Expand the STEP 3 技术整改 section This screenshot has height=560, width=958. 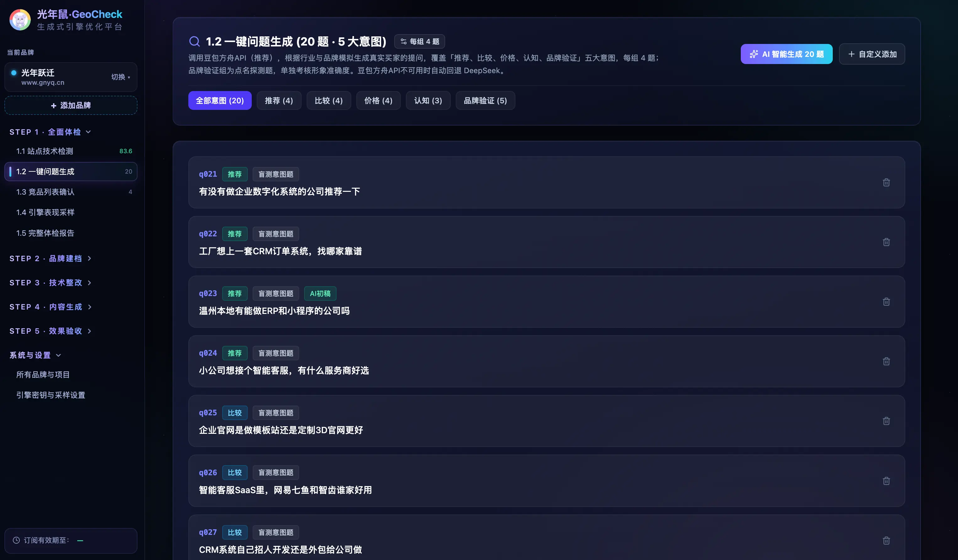click(50, 283)
